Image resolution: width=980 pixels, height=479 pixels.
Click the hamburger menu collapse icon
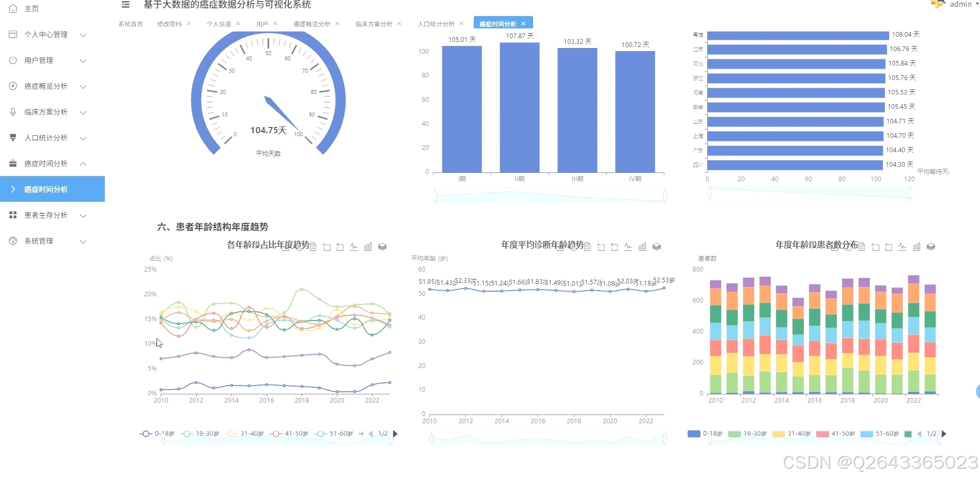pyautogui.click(x=126, y=5)
